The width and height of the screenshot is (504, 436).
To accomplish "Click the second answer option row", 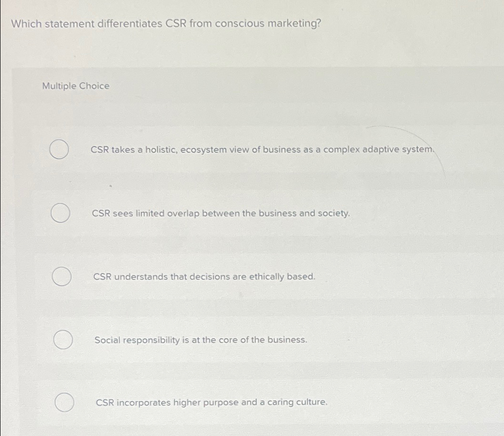I will [x=261, y=213].
